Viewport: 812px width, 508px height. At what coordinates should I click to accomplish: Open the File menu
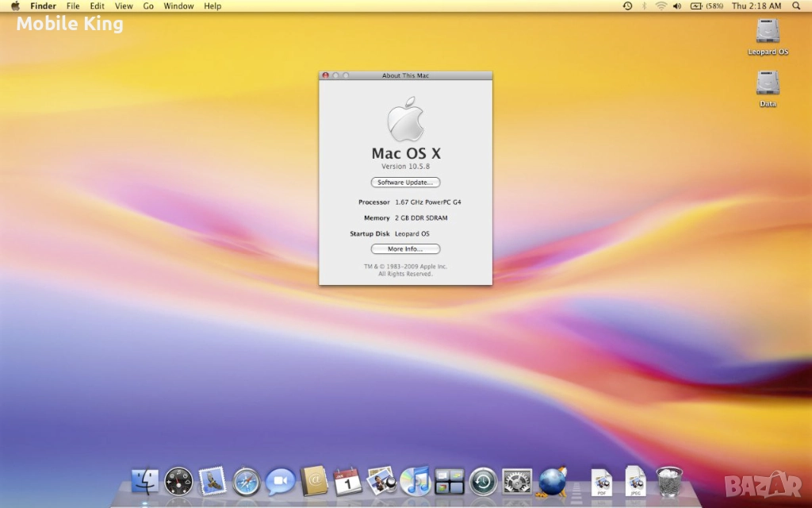[73, 6]
